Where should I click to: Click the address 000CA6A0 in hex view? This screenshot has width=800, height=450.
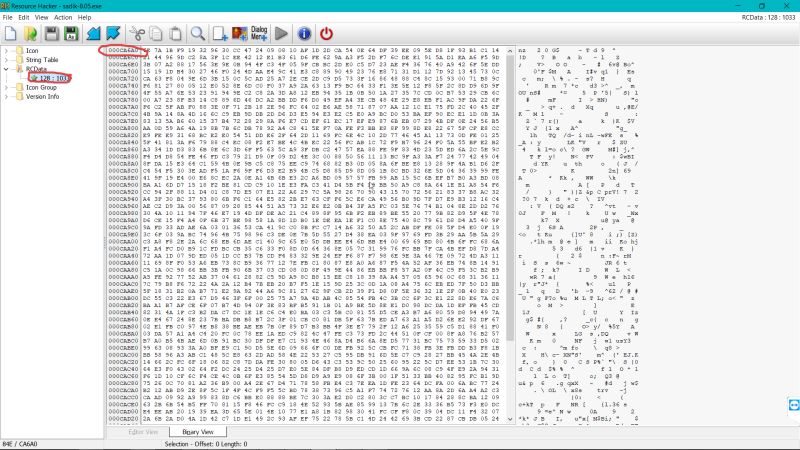click(x=123, y=51)
